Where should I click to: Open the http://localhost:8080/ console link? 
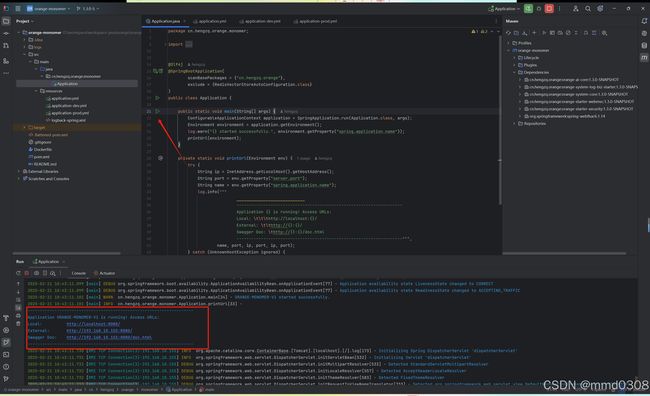[x=93, y=324]
